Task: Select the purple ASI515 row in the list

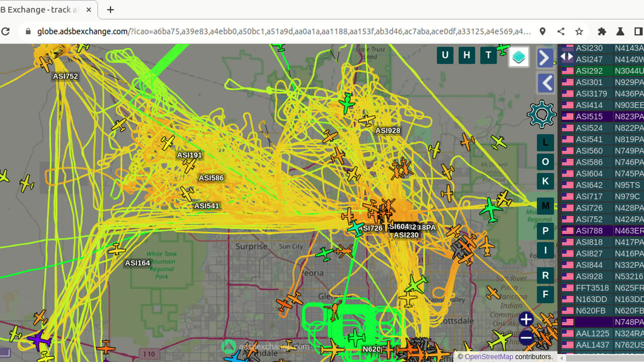Action: [602, 117]
